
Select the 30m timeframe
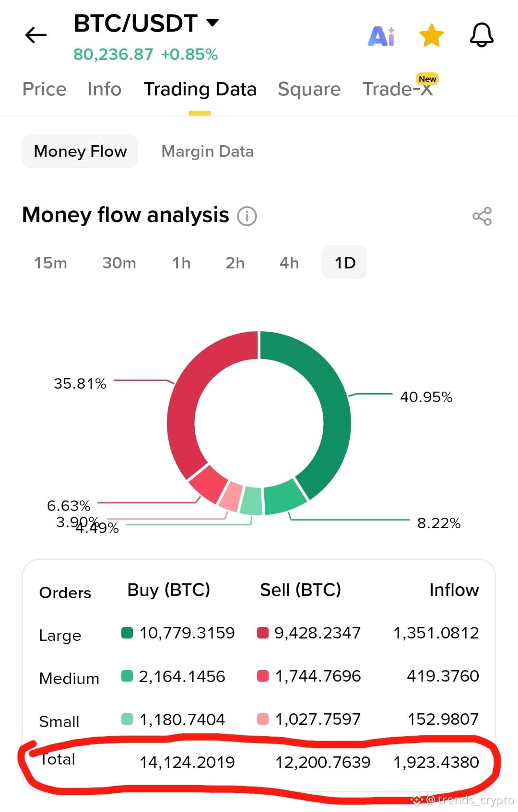(119, 263)
